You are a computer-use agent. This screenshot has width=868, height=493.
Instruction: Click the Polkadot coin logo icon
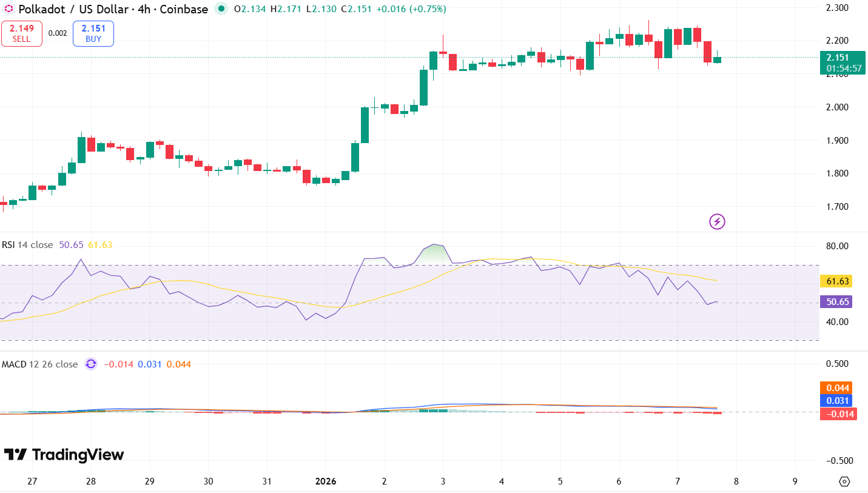8,10
